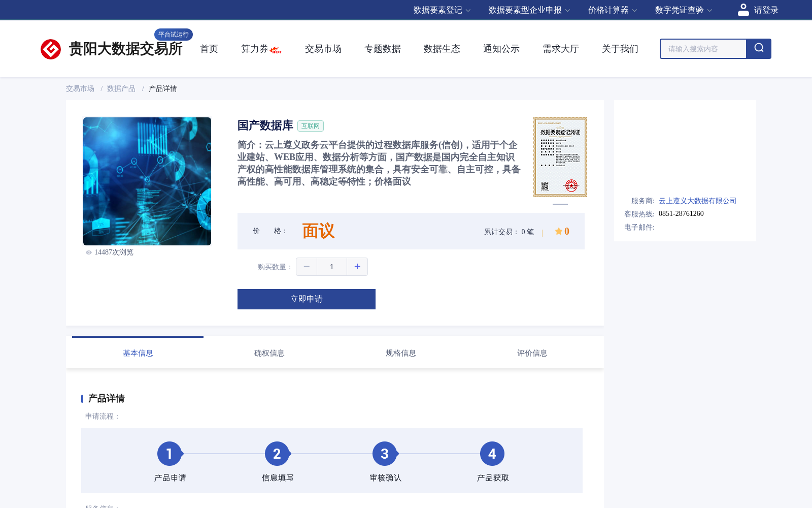Click the 国产数据库 product title
Screen dimensions: 812x508
(x=265, y=125)
